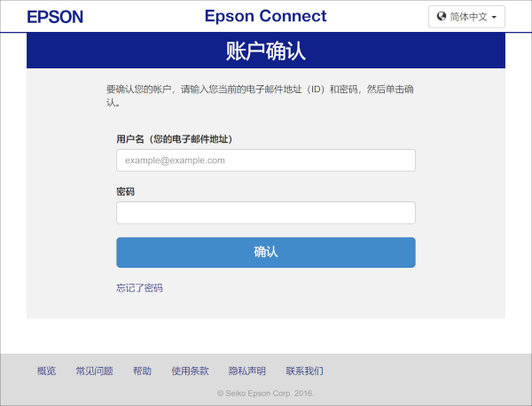Click the 密码 field label
This screenshot has height=406, width=532.
click(x=125, y=191)
